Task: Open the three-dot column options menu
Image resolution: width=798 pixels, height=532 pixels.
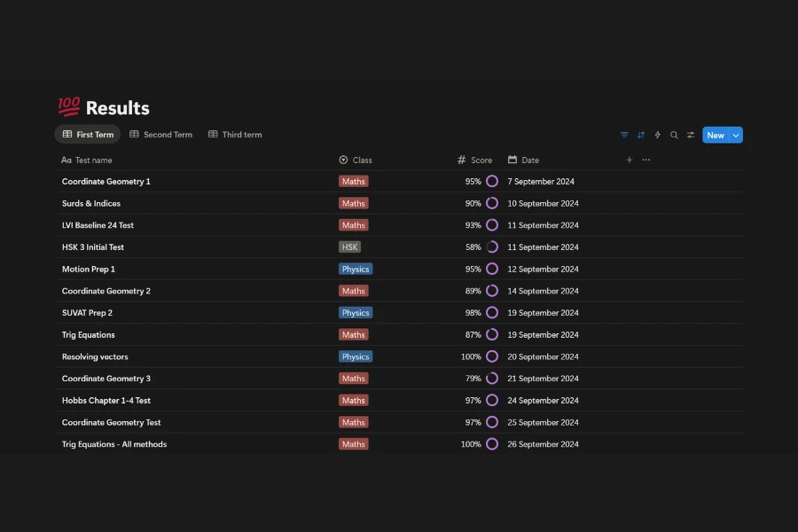Action: click(645, 160)
